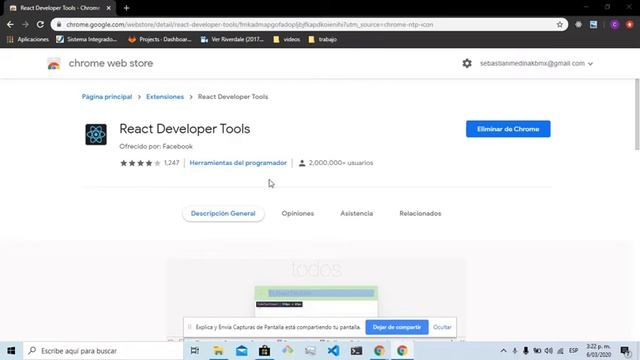Open the videos bookmark folder
640x360 pixels.
point(287,40)
